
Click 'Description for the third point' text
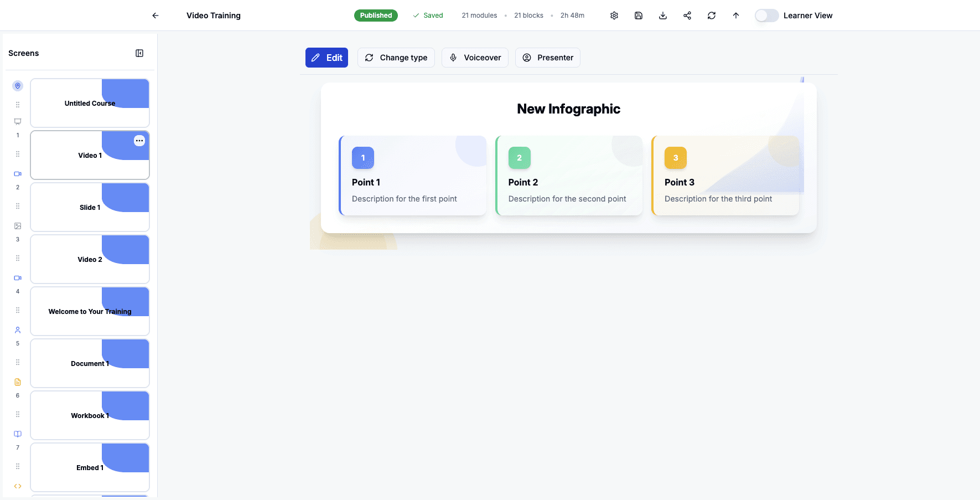[x=718, y=199]
